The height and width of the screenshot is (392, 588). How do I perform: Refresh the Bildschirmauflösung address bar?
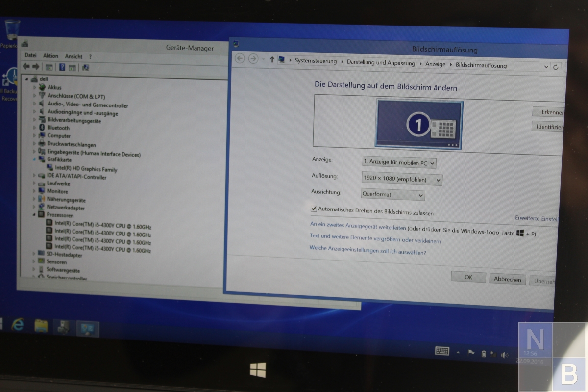click(x=556, y=67)
